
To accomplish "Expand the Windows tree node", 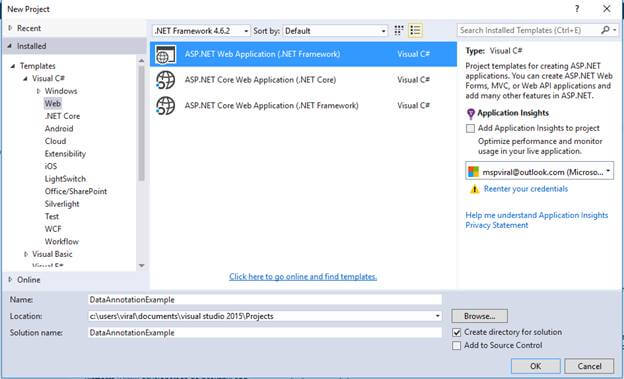I will click(x=39, y=91).
